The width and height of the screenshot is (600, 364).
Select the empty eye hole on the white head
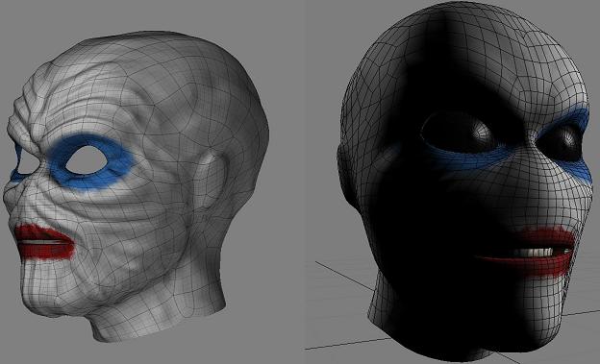pyautogui.click(x=87, y=160)
